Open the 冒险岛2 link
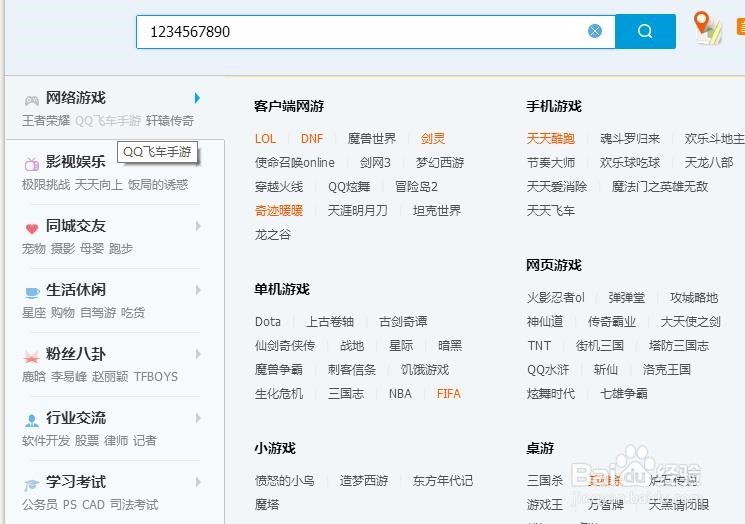This screenshot has height=524, width=745. (x=416, y=187)
